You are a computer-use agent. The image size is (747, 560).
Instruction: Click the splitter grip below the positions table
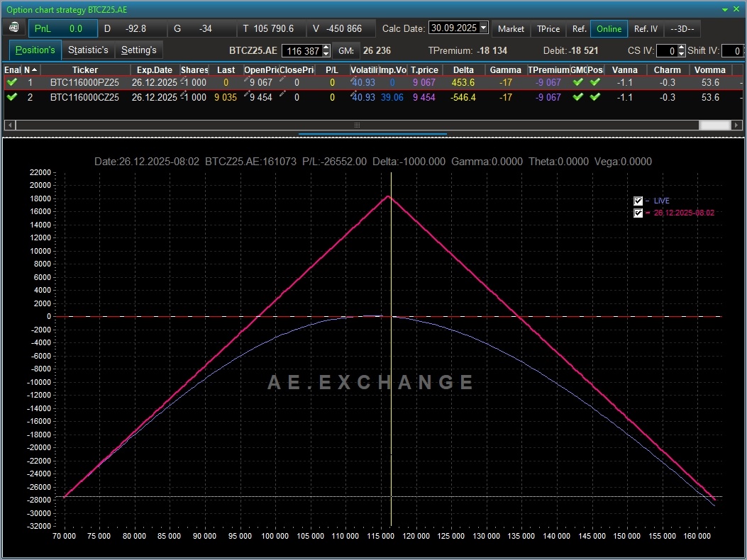(x=372, y=134)
